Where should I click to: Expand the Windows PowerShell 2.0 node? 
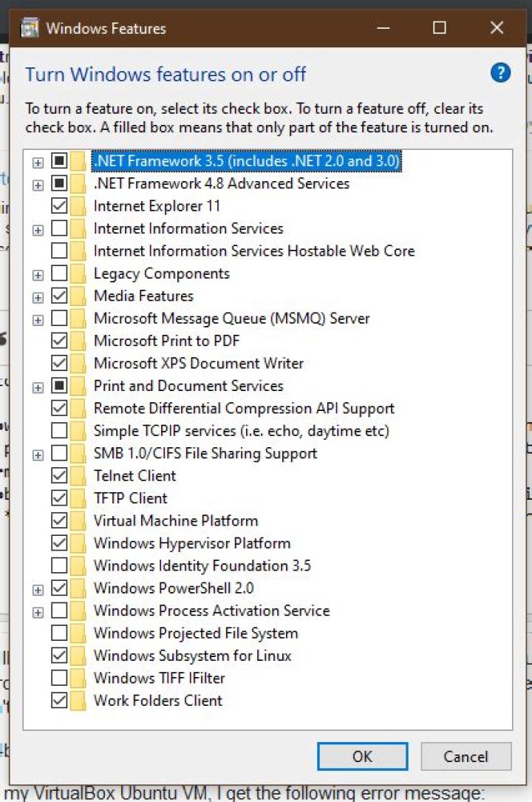point(38,591)
